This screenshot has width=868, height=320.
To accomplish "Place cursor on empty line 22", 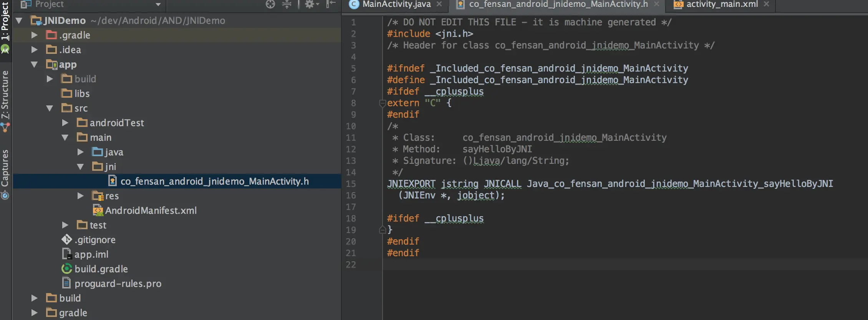I will click(625, 265).
